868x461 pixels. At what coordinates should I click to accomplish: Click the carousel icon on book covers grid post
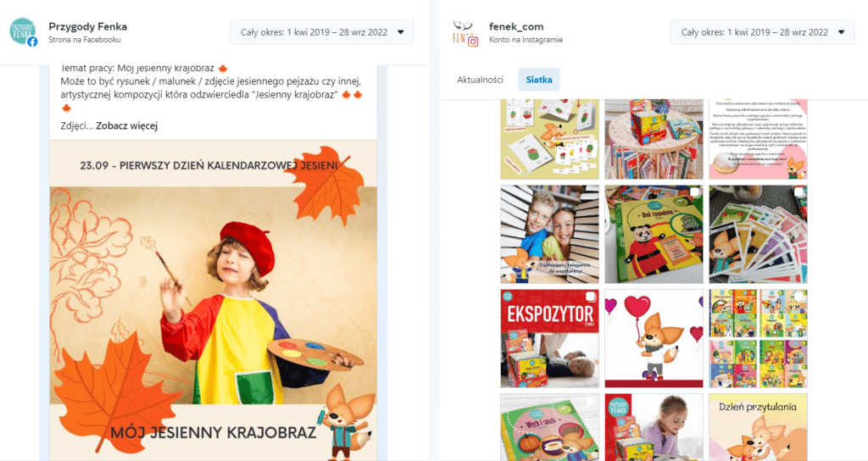(798, 297)
